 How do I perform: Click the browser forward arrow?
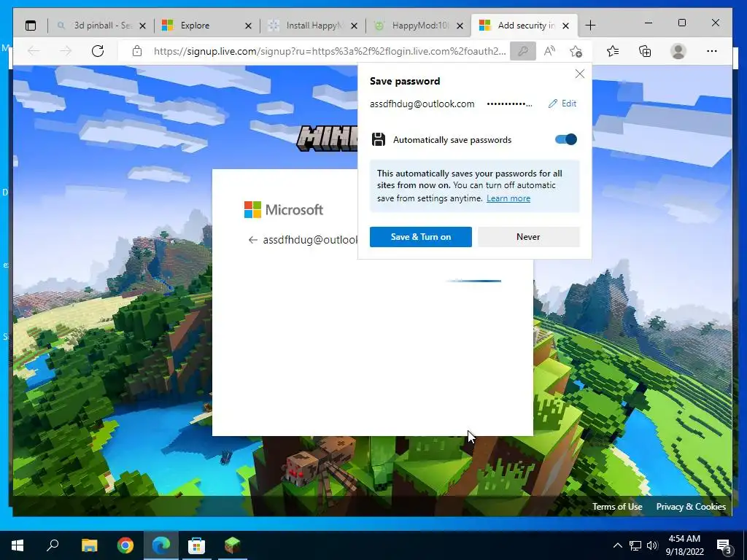[66, 51]
